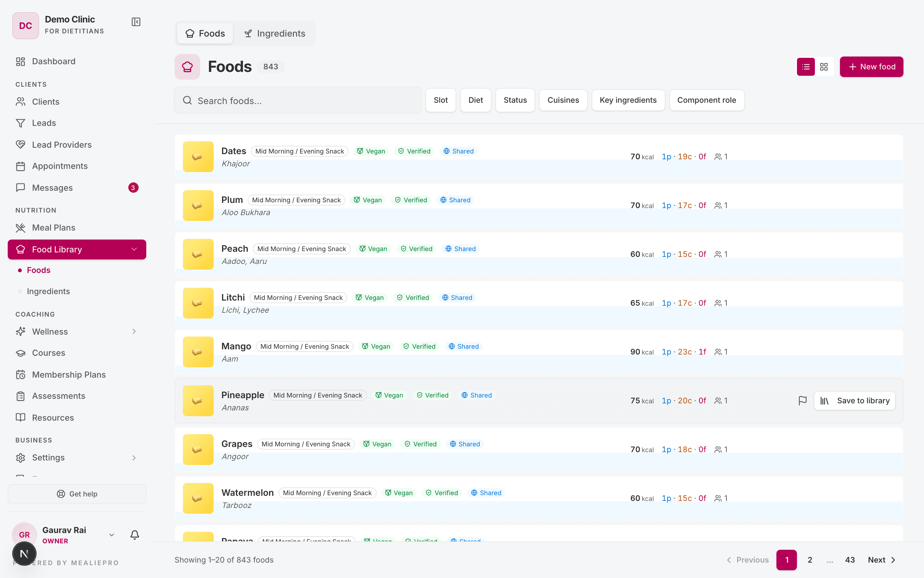Open Messages with 3 unread
The height and width of the screenshot is (578, 924).
pyautogui.click(x=77, y=188)
